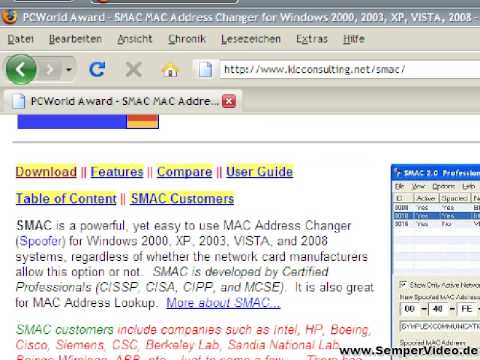
Task: Focus the address bar showing klcconsulting.net/smac
Action: click(350, 69)
